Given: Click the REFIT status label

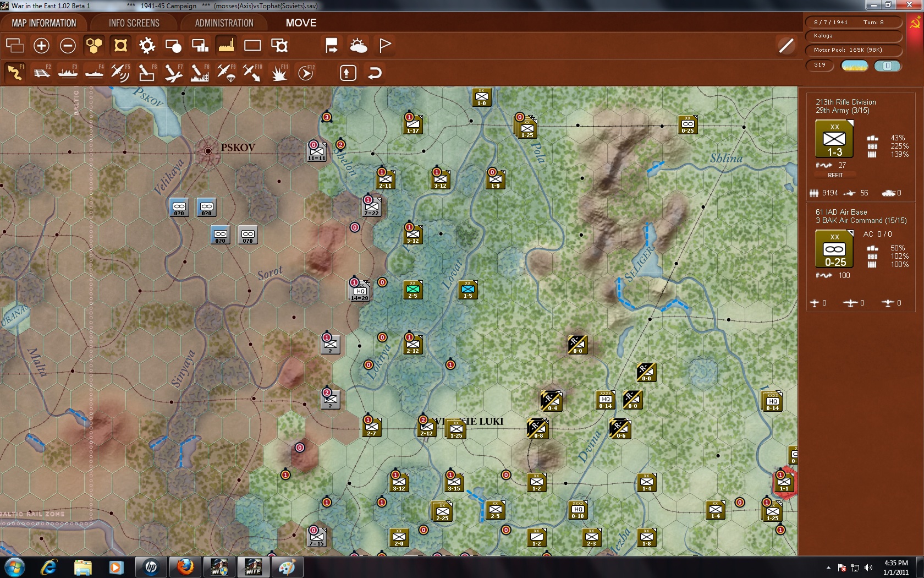Looking at the screenshot, I should point(835,175).
